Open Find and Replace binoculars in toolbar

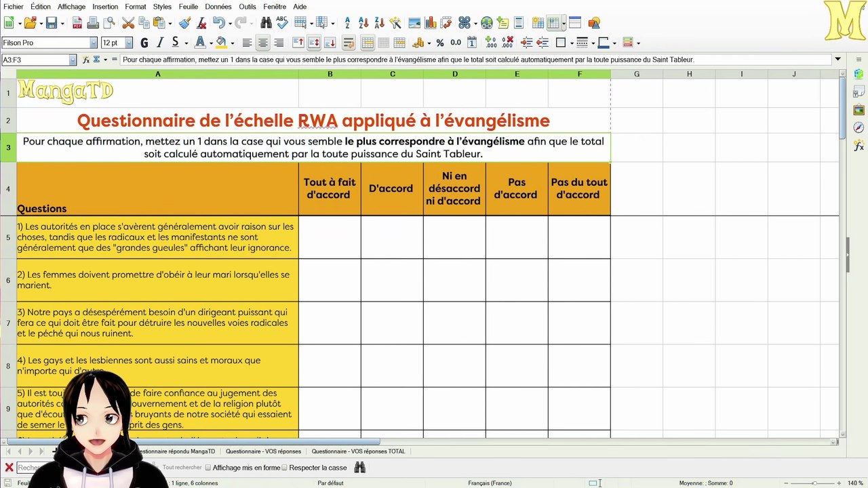(x=267, y=23)
